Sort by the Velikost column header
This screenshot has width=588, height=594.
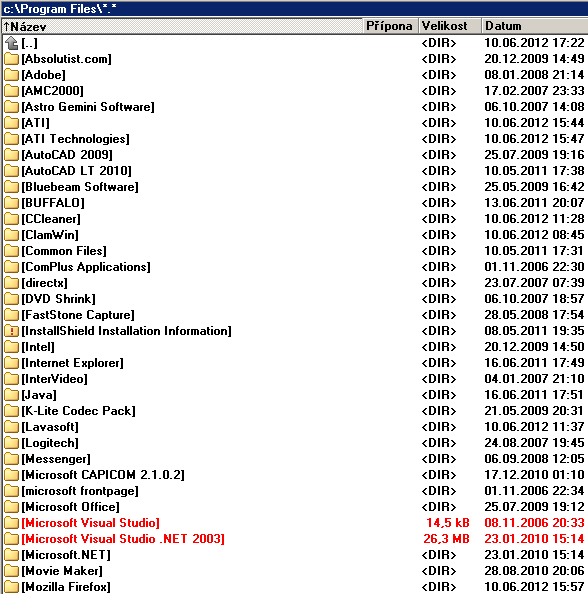[x=450, y=26]
